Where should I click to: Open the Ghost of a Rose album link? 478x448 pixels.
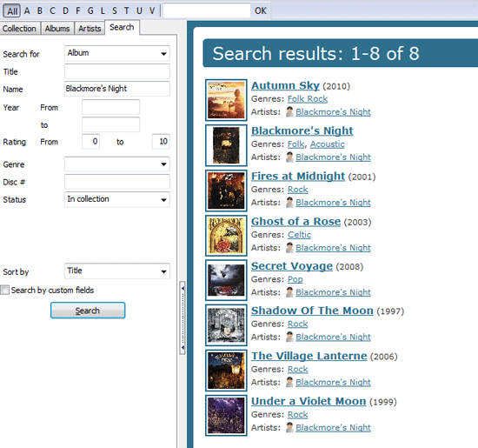[295, 221]
